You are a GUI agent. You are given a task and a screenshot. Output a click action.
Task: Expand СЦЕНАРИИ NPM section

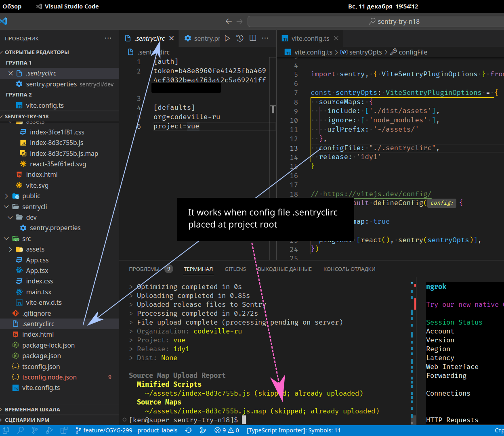tap(60, 420)
